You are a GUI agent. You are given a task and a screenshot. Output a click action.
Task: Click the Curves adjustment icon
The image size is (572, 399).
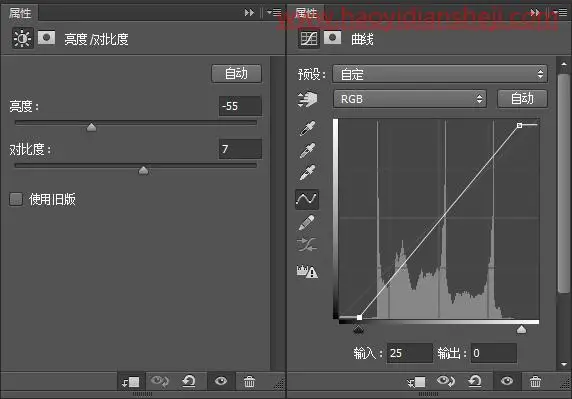pos(309,38)
